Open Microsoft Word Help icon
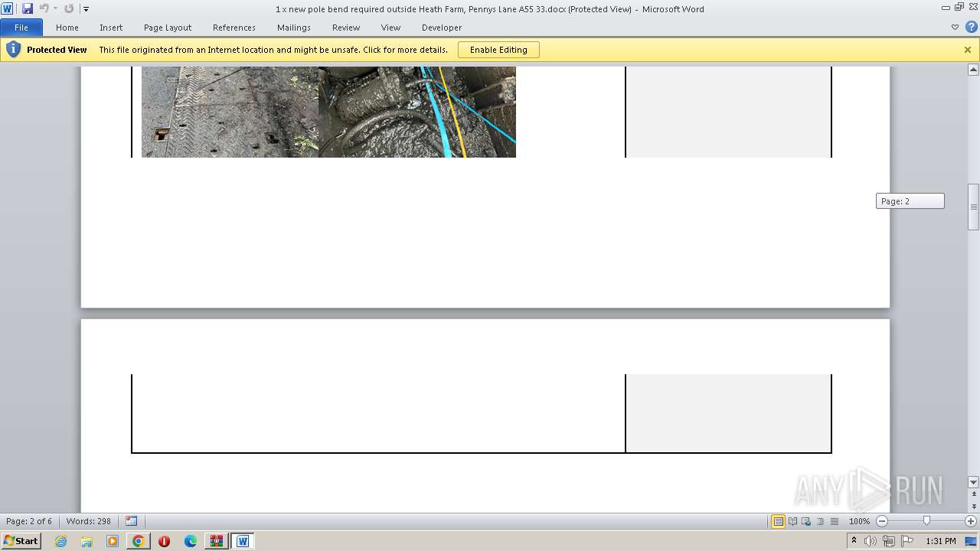980x551 pixels. (970, 28)
